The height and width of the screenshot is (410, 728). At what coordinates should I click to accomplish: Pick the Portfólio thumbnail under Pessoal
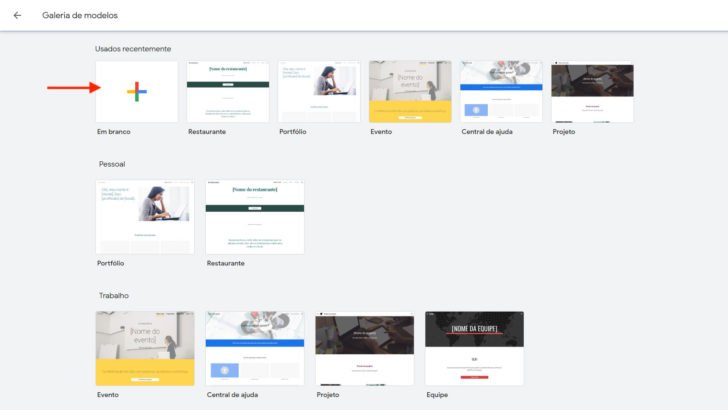tap(145, 217)
